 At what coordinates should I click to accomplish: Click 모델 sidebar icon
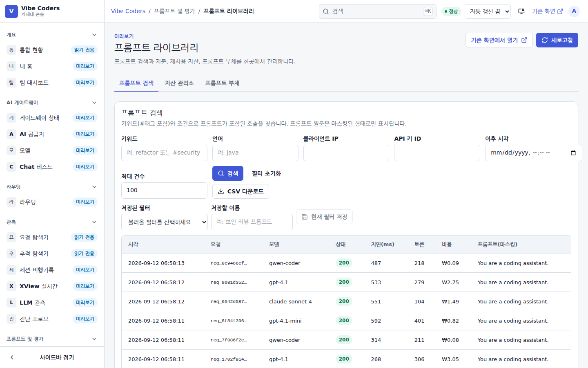point(11,150)
